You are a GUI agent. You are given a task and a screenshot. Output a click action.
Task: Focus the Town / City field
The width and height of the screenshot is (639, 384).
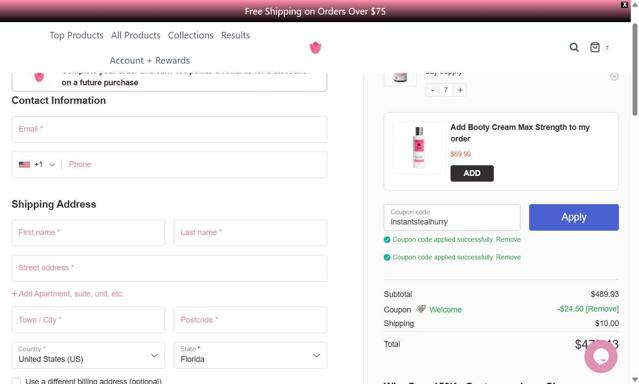click(x=88, y=320)
